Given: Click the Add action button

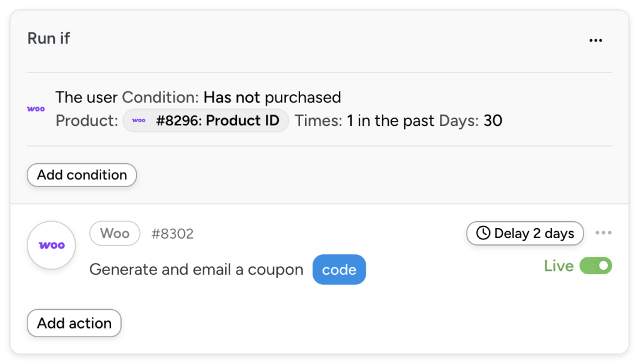Looking at the screenshot, I should (x=74, y=323).
